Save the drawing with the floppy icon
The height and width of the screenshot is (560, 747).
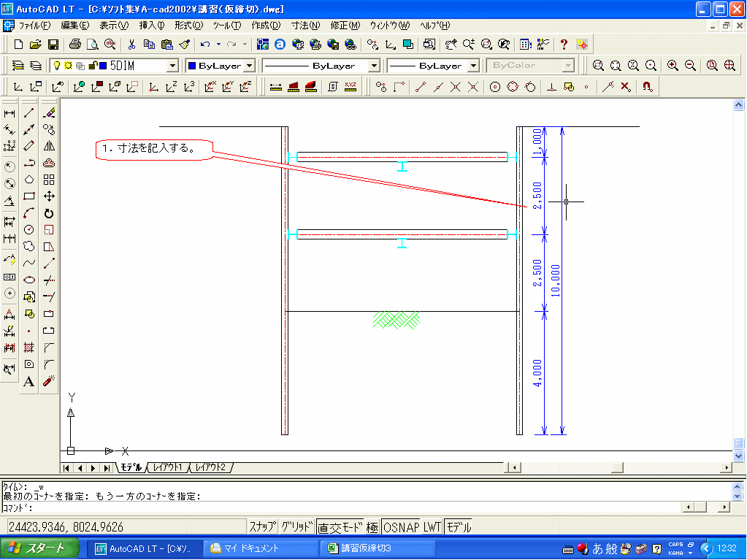click(53, 45)
